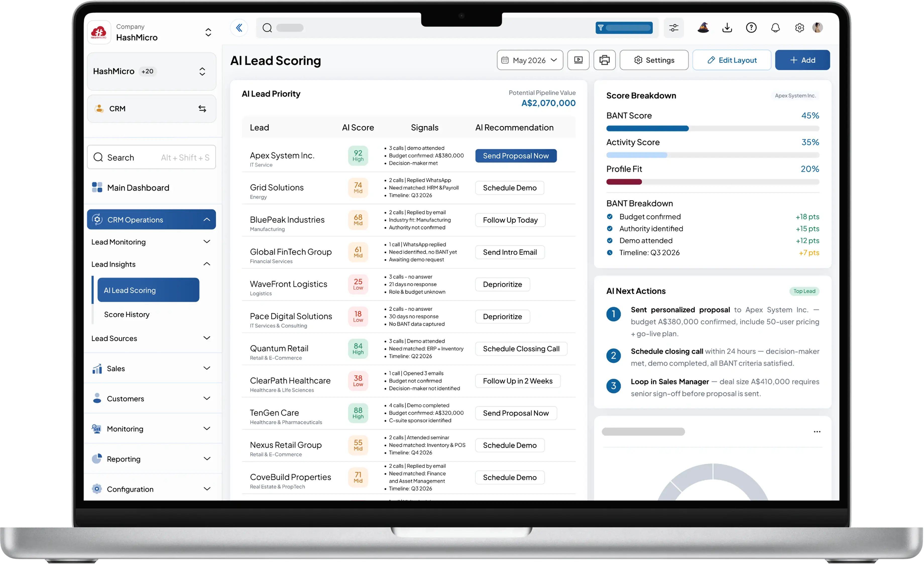The width and height of the screenshot is (924, 564).
Task: Click the search magnifier icon in top bar
Action: pyautogui.click(x=267, y=28)
